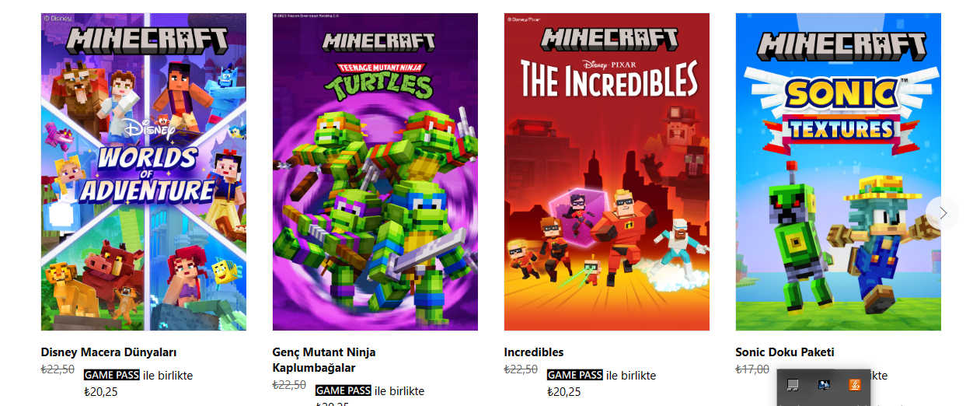The width and height of the screenshot is (980, 406).
Task: Open the gray network monitor tray icon
Action: coord(793,384)
